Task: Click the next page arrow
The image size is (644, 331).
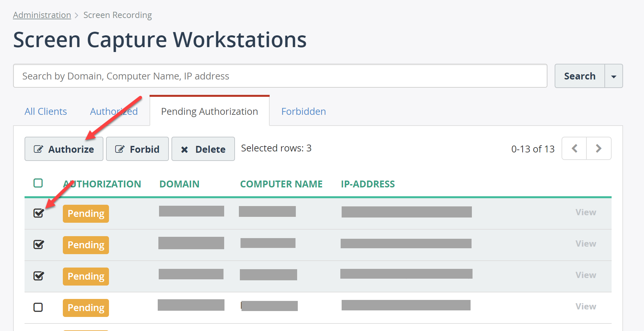Action: tap(599, 148)
